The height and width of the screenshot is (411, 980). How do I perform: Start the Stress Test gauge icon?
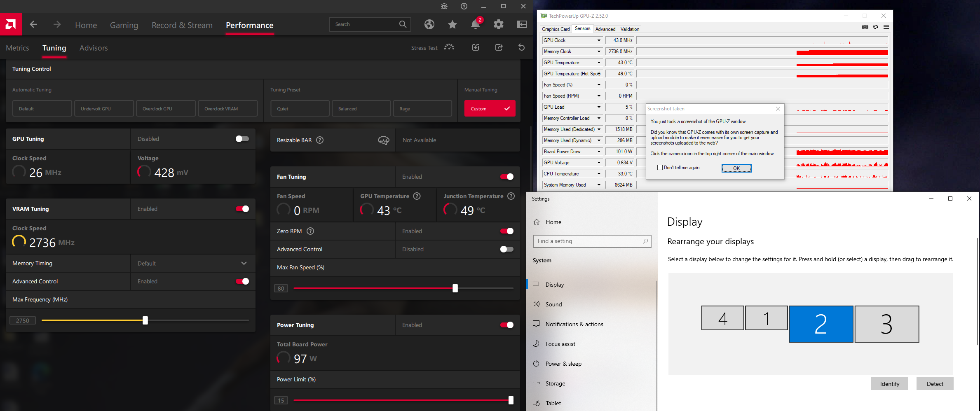[449, 47]
